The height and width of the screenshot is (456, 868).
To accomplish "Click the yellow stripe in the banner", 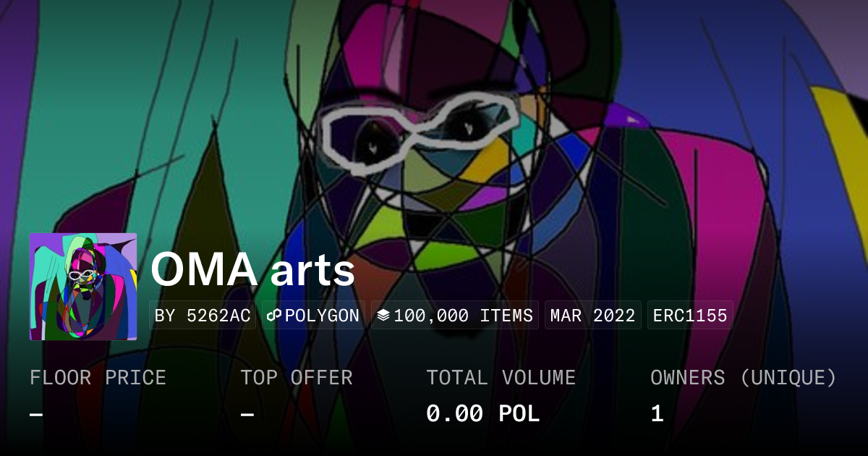I will [x=843, y=145].
